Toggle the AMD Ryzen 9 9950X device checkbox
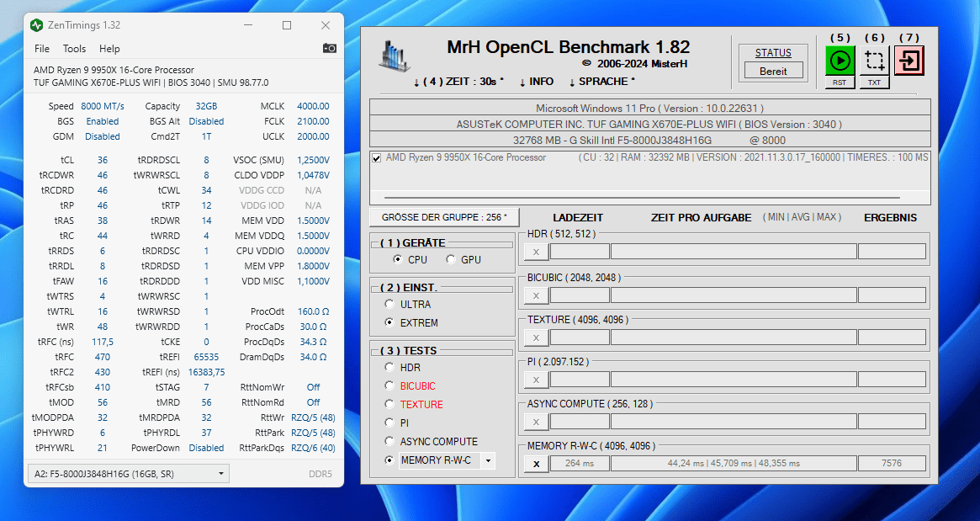This screenshot has height=521, width=980. click(376, 158)
